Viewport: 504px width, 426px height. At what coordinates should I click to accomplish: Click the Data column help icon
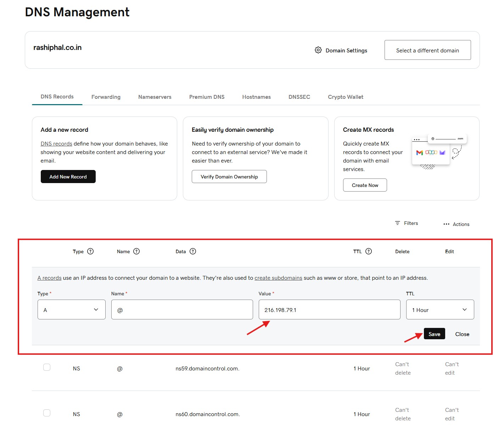click(x=193, y=251)
